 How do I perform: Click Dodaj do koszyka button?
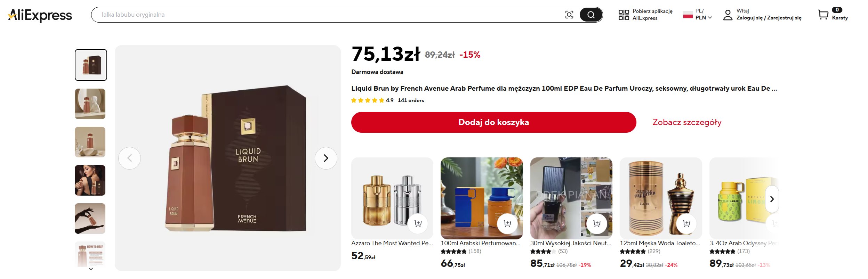click(x=493, y=122)
